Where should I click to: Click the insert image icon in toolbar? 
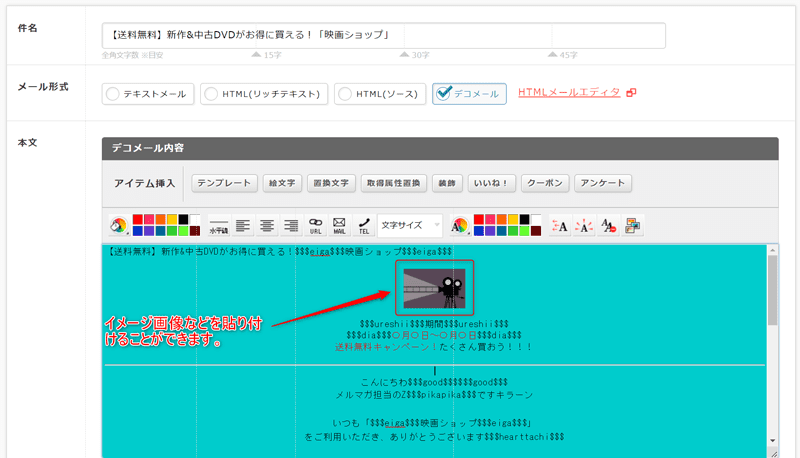(633, 226)
